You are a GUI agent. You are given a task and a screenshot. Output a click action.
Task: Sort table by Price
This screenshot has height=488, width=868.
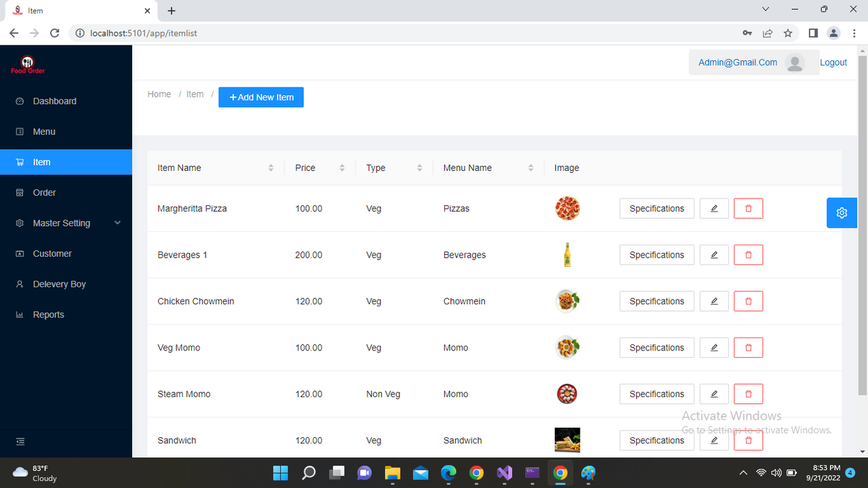(342, 168)
